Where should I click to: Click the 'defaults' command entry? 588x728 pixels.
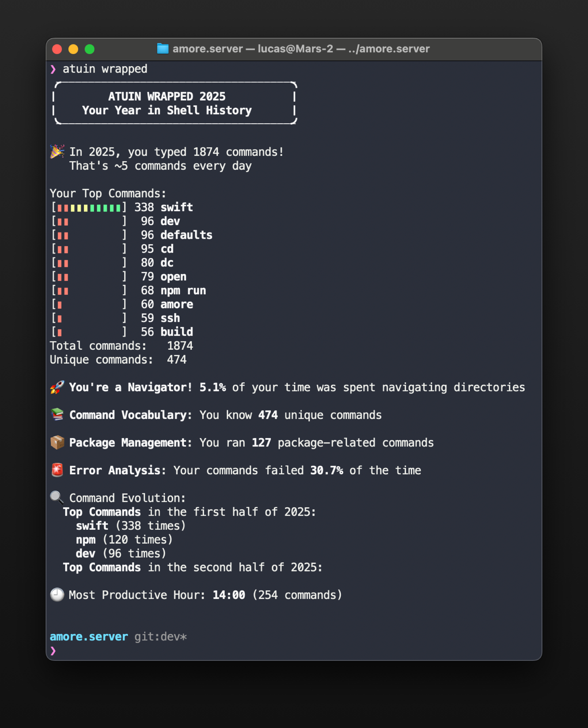[186, 235]
